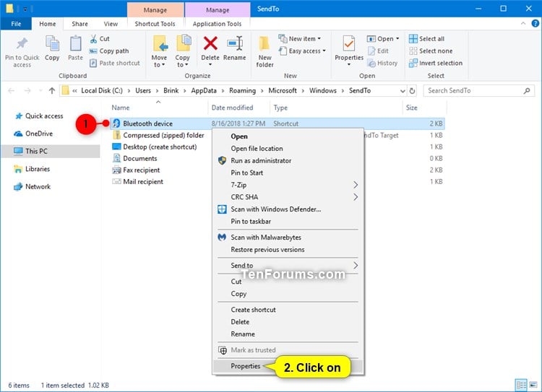This screenshot has height=392, width=542.
Task: Click AppData in the address path
Action: click(204, 90)
